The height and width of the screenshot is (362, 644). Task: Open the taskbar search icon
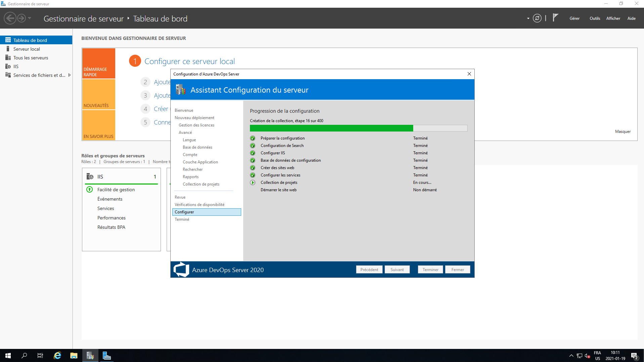(24, 356)
